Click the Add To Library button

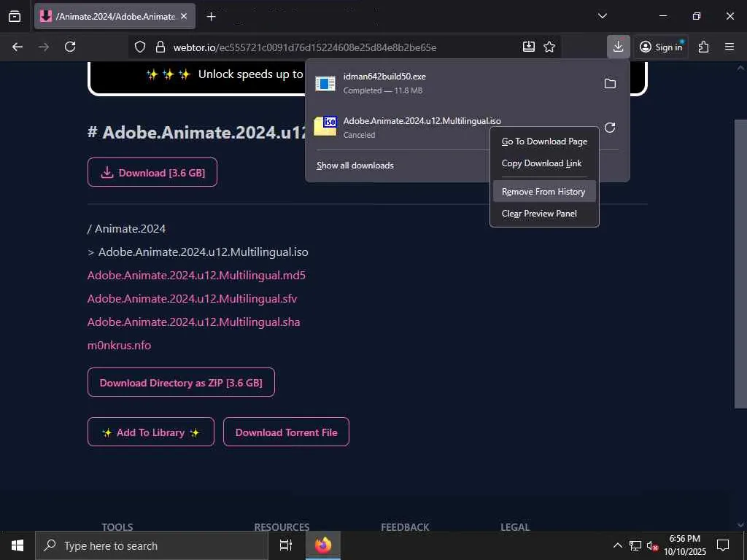[x=150, y=432]
